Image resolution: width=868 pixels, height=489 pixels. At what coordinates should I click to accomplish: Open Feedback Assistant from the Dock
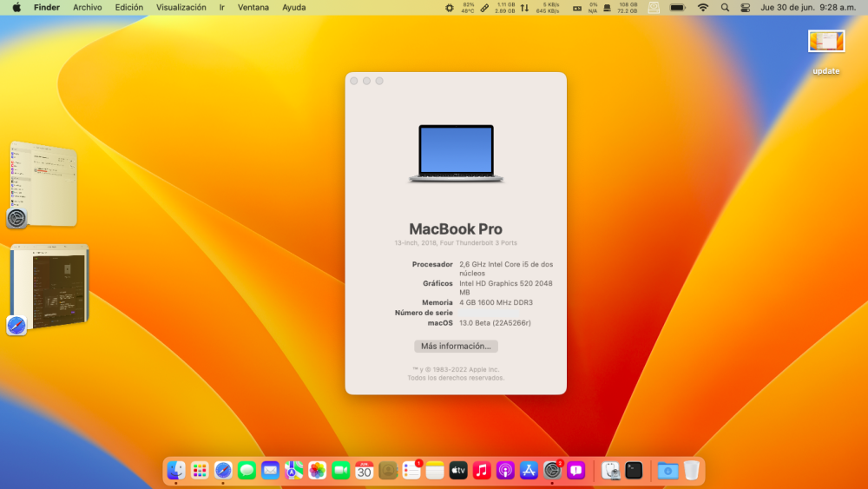[x=575, y=471]
